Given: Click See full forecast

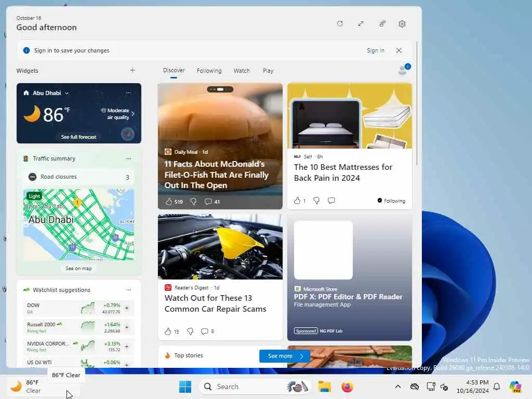Looking at the screenshot, I should (x=78, y=137).
